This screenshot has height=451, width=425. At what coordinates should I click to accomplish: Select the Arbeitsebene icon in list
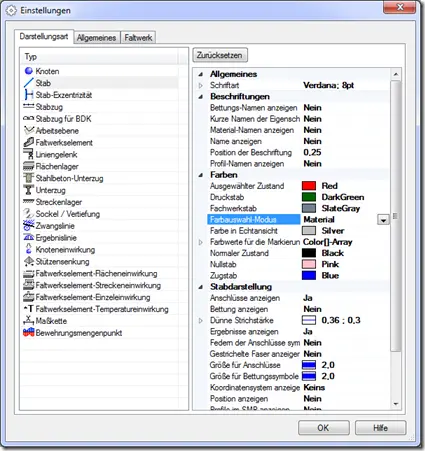point(29,130)
